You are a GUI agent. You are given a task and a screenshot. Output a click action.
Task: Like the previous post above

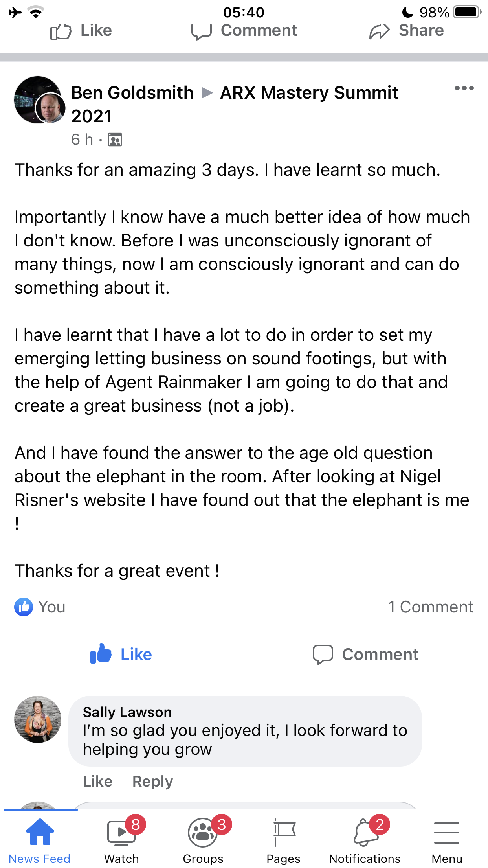[81, 31]
